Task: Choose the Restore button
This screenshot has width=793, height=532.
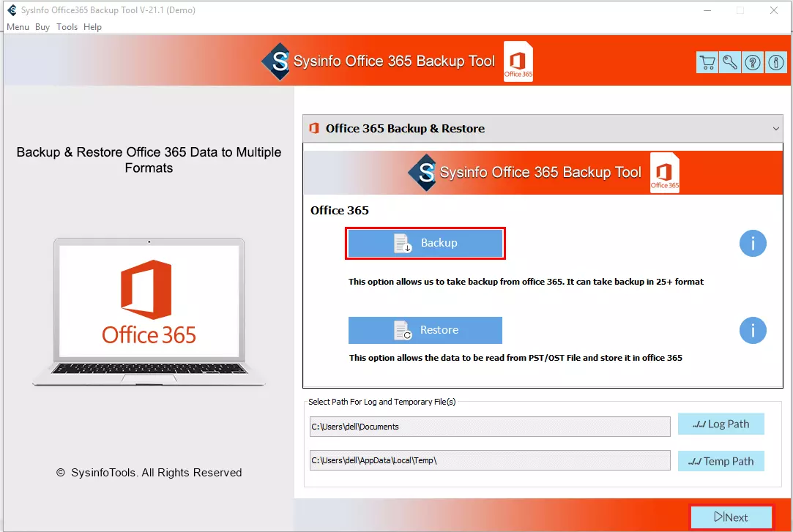Action: tap(425, 330)
